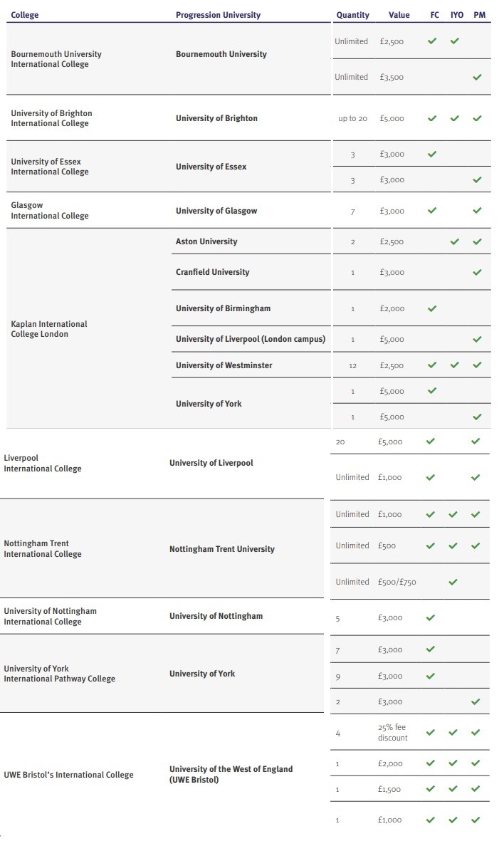Click the FC checkmark in University of Nottingham row
The width and height of the screenshot is (504, 846).
[x=430, y=618]
